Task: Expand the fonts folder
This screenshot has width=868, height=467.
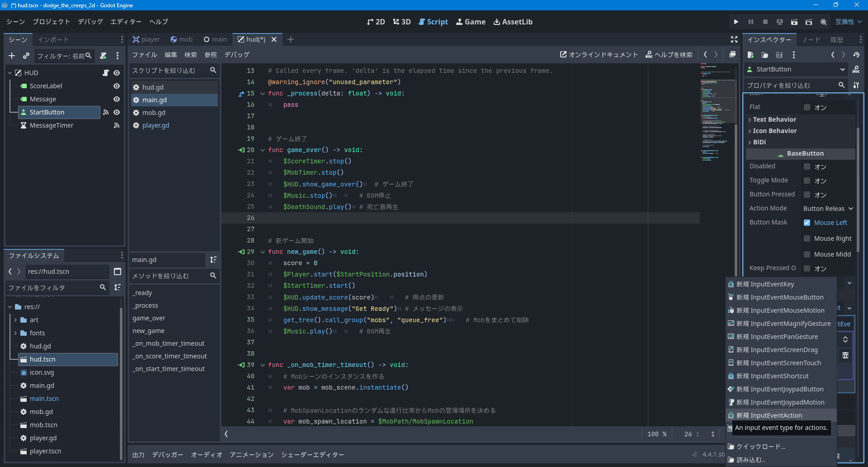Action: point(15,333)
